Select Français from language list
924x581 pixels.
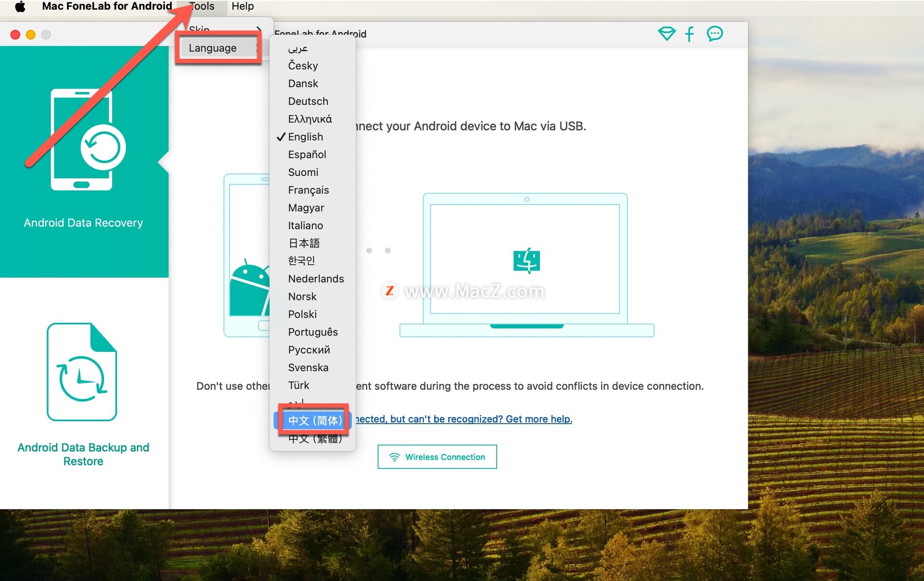point(308,190)
